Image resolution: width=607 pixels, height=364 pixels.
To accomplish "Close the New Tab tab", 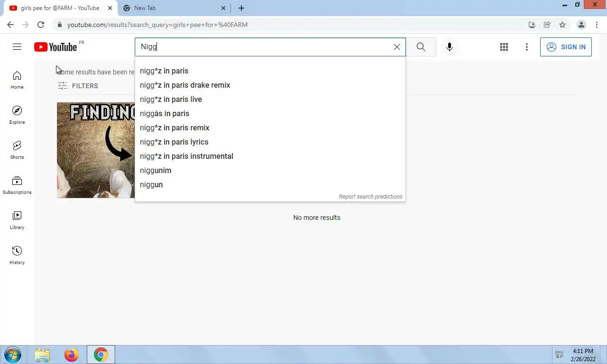I will (x=223, y=8).
